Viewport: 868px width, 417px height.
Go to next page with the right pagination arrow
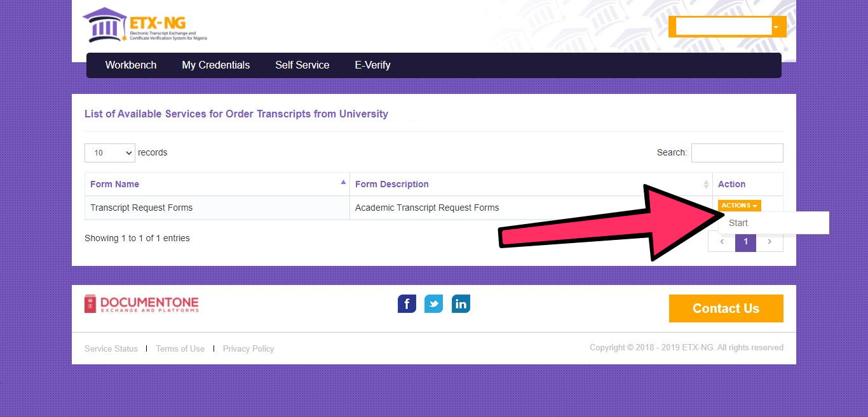coord(770,242)
